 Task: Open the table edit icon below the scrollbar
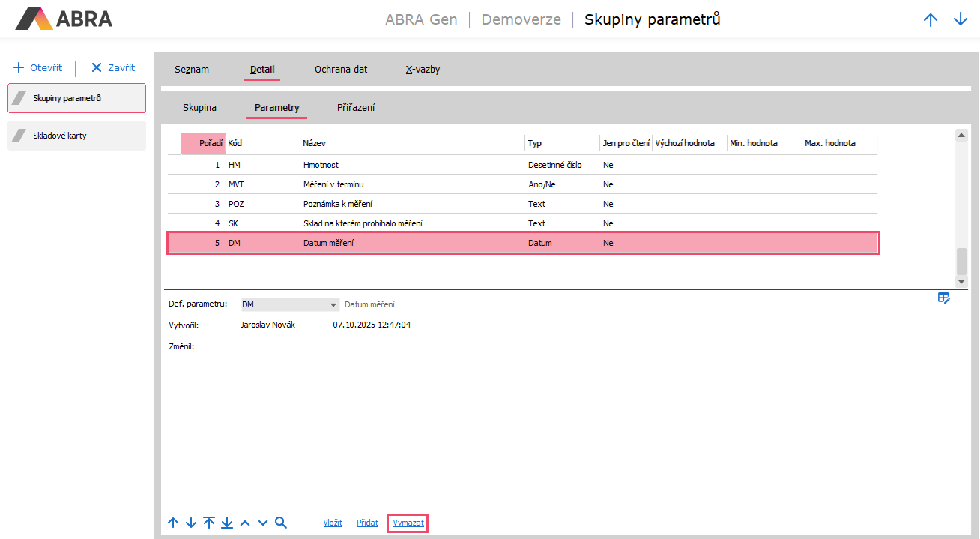pyautogui.click(x=943, y=298)
